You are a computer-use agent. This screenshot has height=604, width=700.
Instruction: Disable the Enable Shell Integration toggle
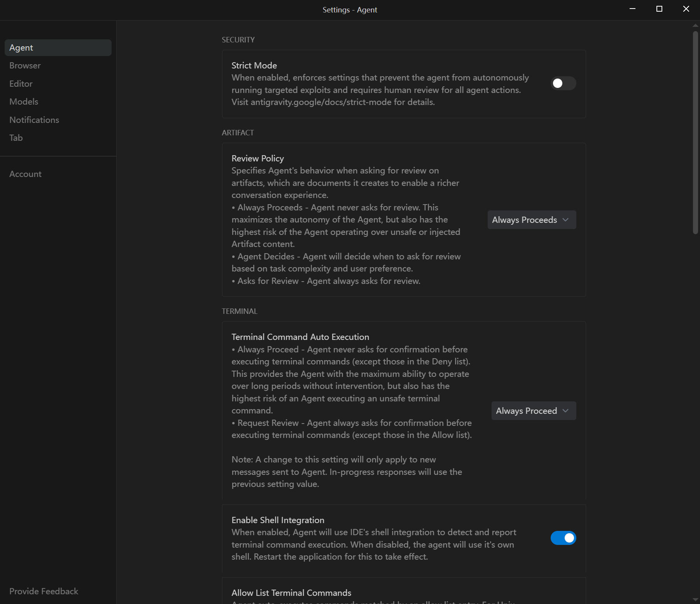coord(563,538)
